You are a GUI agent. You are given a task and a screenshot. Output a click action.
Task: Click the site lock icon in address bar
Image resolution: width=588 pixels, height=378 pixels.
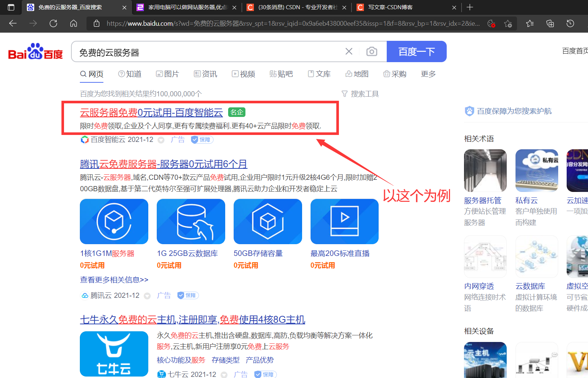coord(97,24)
